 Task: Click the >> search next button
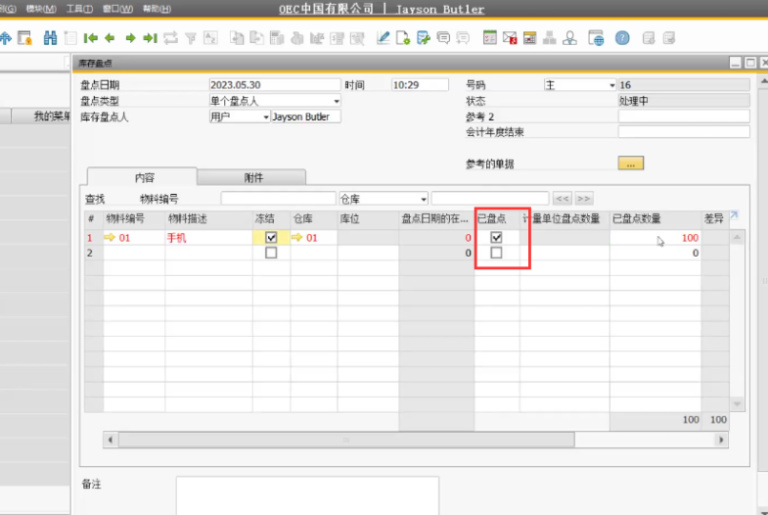click(x=583, y=198)
